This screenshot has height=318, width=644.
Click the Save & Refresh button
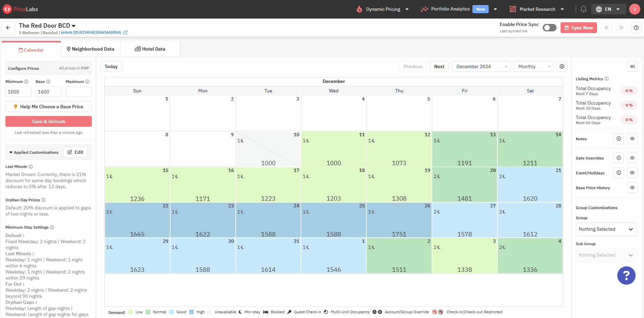[49, 121]
